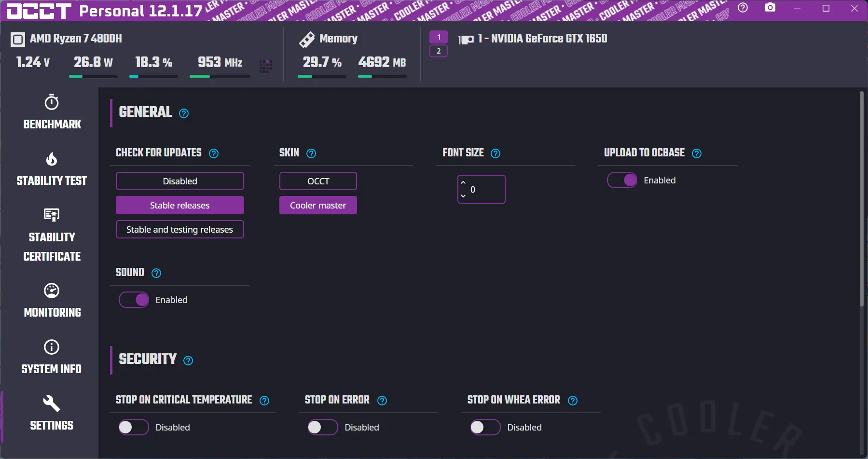Choose the Cooler master skin
This screenshot has width=868, height=459.
[318, 205]
